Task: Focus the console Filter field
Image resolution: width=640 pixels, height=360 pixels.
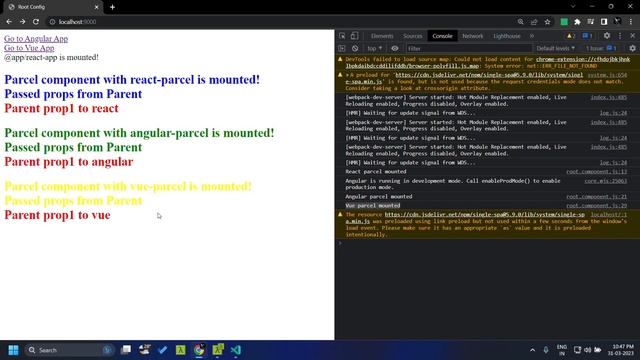Action: pyautogui.click(x=469, y=48)
